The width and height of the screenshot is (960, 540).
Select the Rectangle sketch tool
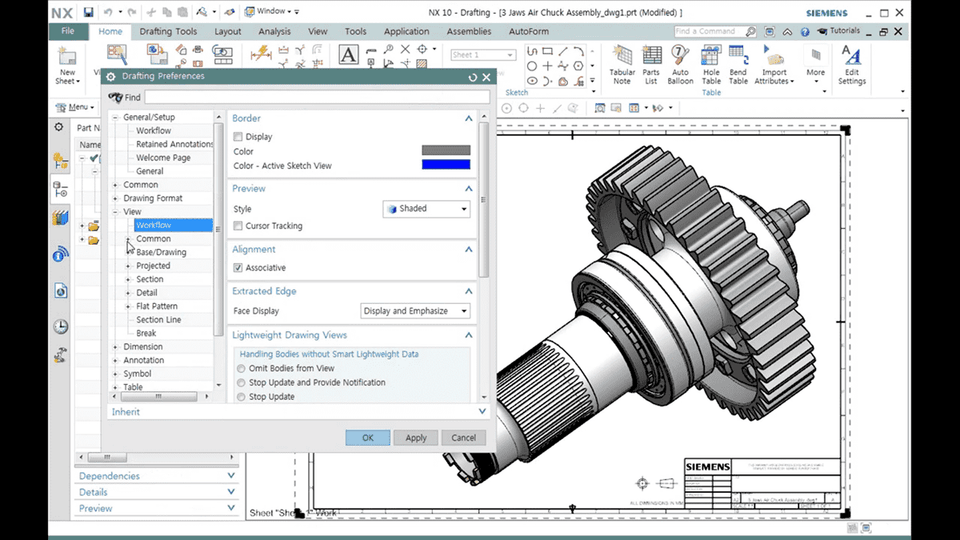pos(547,51)
